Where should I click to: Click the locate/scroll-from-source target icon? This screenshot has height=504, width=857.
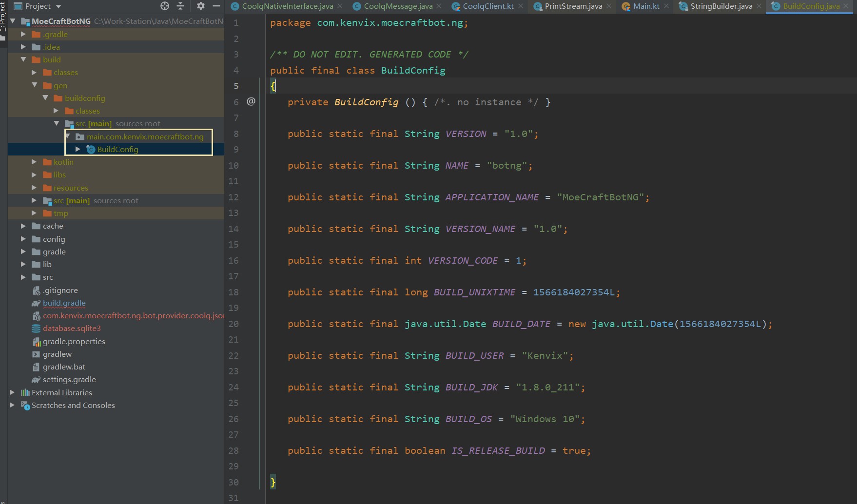[165, 6]
